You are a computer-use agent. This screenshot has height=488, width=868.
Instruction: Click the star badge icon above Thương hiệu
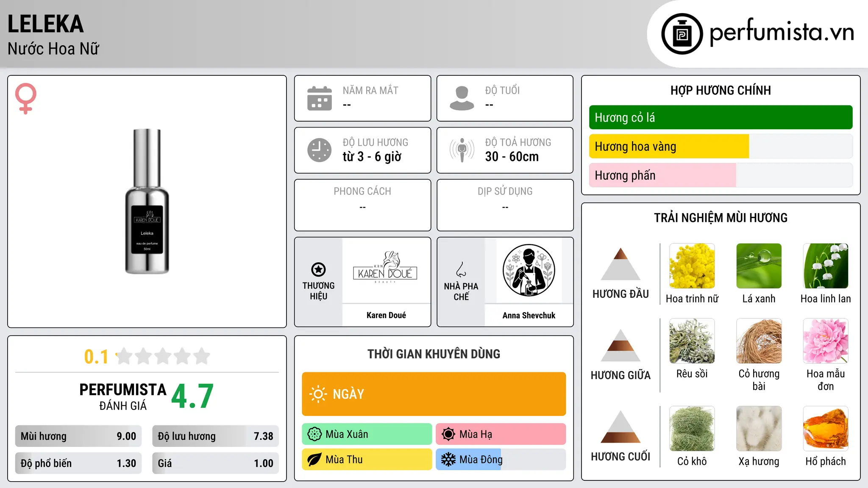click(318, 269)
